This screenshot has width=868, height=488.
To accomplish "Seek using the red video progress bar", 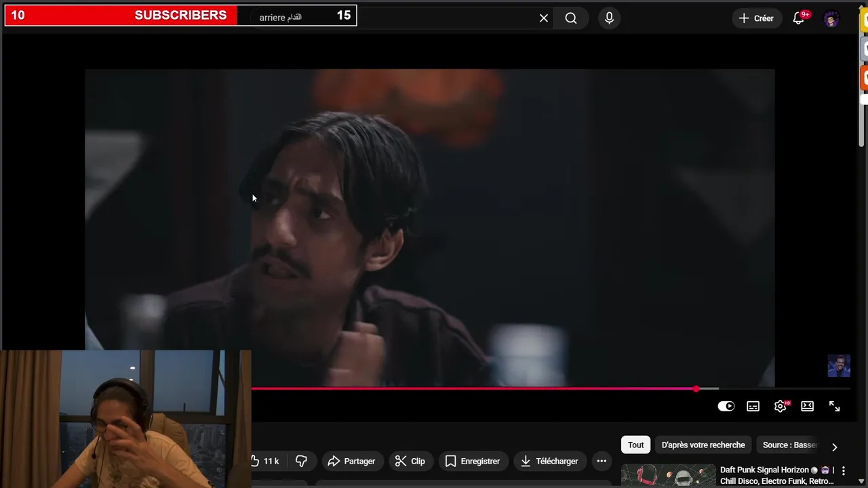I will click(551, 388).
